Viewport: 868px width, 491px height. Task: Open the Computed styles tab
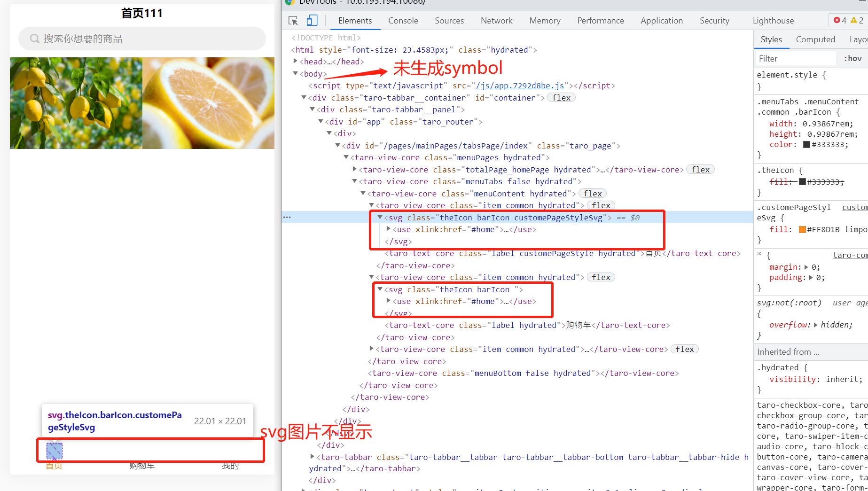coord(815,39)
